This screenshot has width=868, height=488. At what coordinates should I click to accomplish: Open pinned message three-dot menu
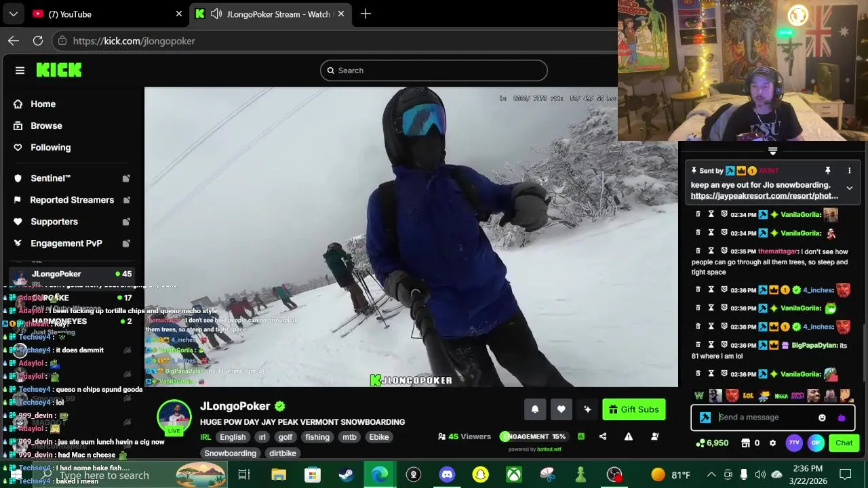[x=849, y=171]
